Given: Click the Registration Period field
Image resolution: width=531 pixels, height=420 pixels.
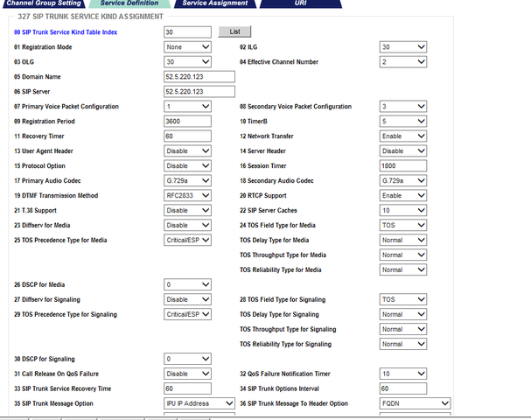Looking at the screenshot, I should pyautogui.click(x=187, y=121).
